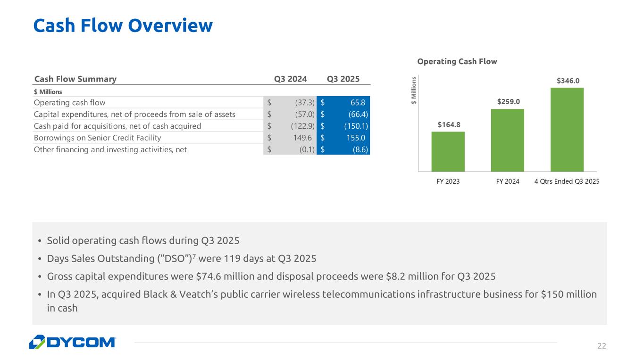Click the Cash Flow Summary table header

tap(75, 79)
